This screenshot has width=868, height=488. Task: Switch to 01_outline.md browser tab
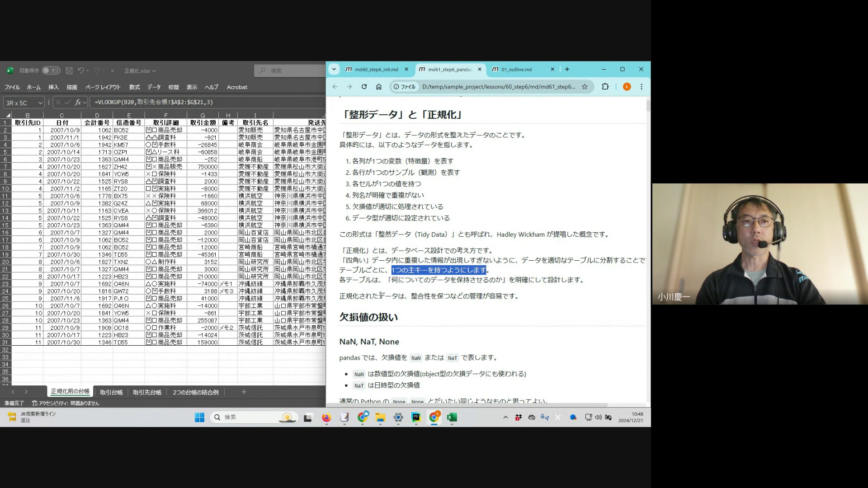517,70
